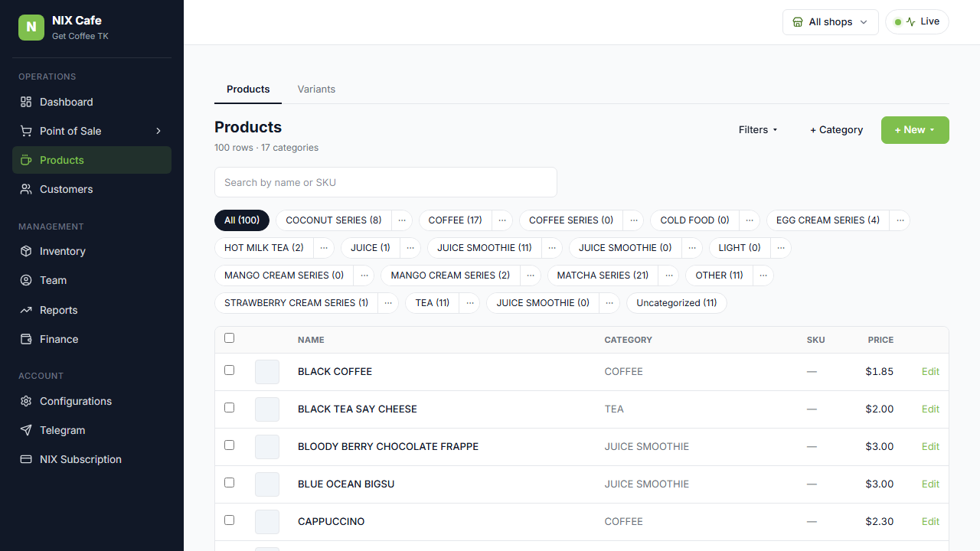Open OTHER (11) more options

(x=763, y=275)
